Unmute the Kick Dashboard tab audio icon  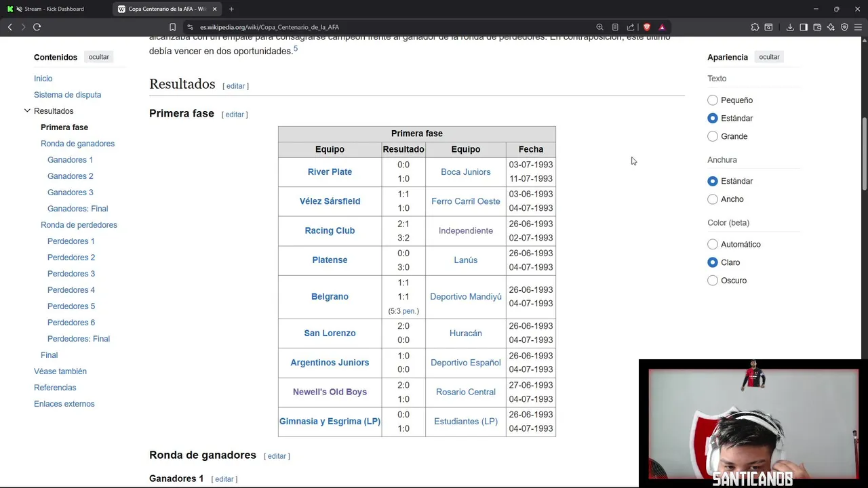tap(19, 9)
